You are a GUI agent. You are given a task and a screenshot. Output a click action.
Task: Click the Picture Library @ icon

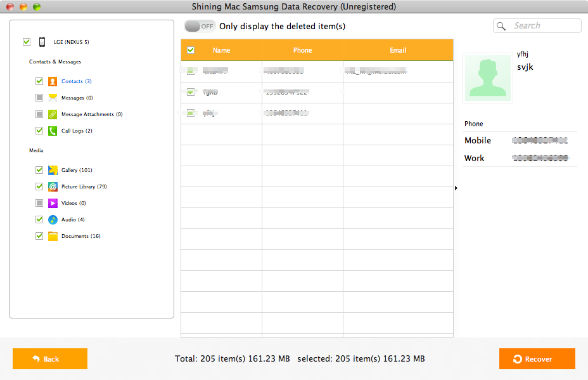tap(53, 187)
